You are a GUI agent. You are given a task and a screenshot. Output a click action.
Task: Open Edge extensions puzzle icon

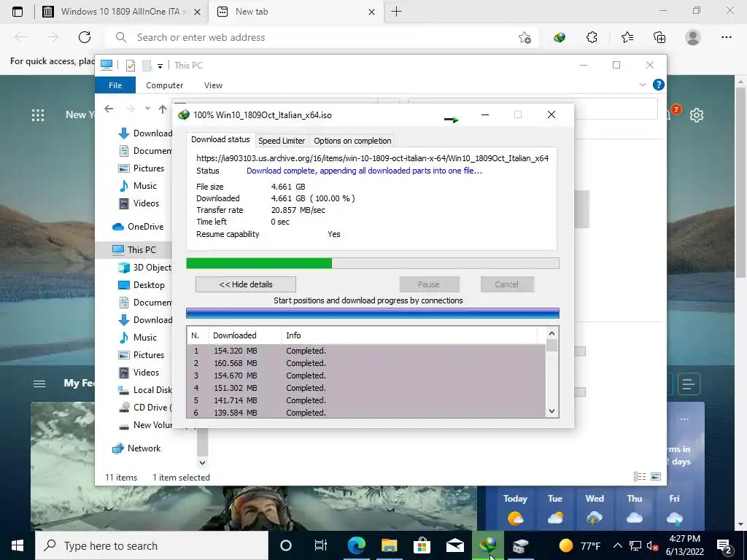pos(592,37)
